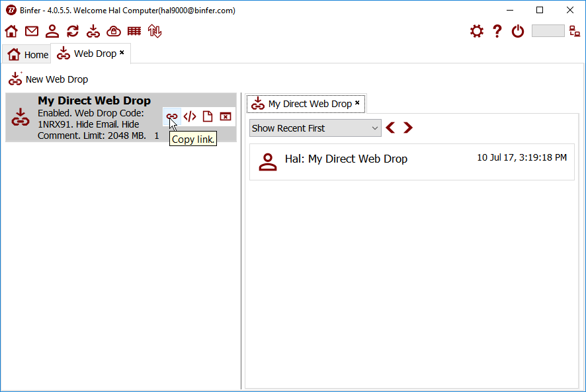The width and height of the screenshot is (586, 392).
Task: Open the Web Drop toolbar icon
Action: pos(93,31)
